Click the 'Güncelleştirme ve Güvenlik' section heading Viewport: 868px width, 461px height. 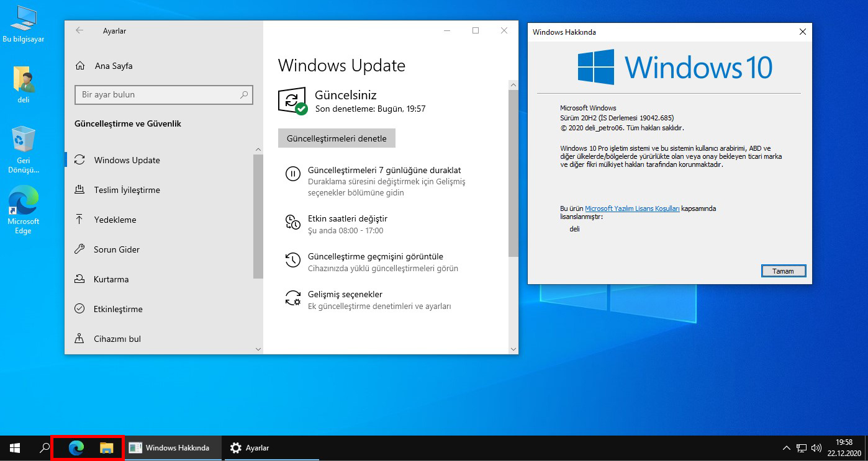point(128,123)
